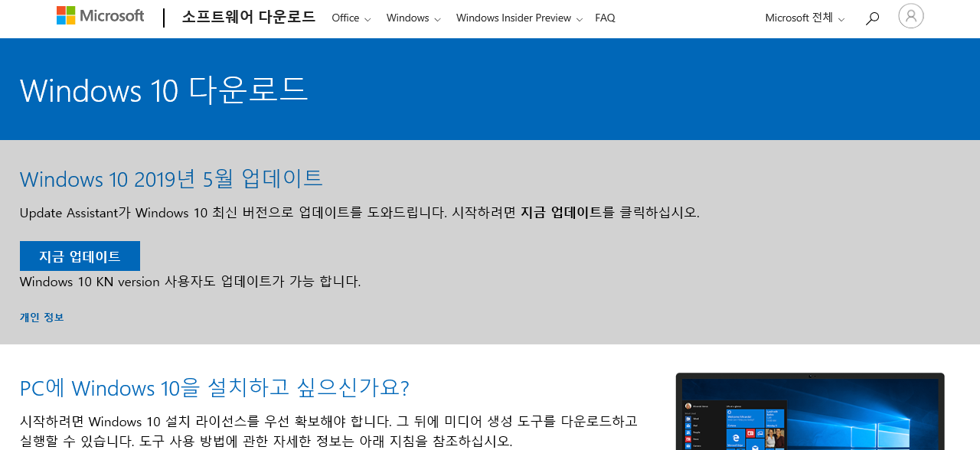Open the search magnifier icon
The image size is (980, 450).
coord(872,18)
